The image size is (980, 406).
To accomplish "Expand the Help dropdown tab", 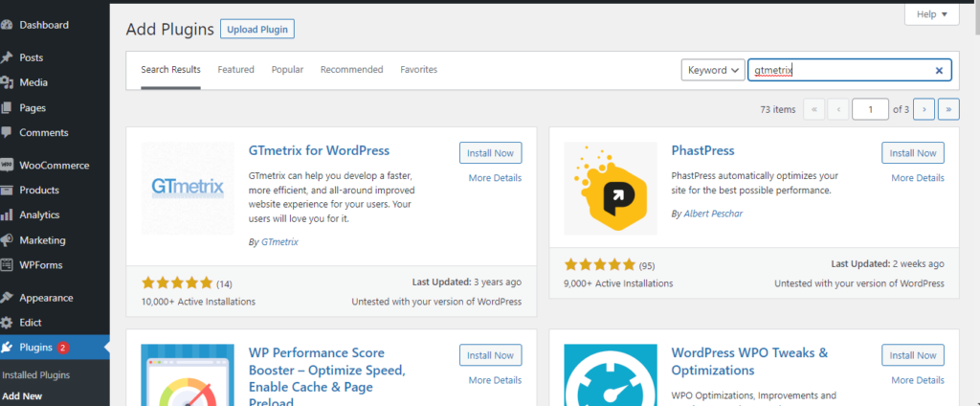I will tap(932, 14).
